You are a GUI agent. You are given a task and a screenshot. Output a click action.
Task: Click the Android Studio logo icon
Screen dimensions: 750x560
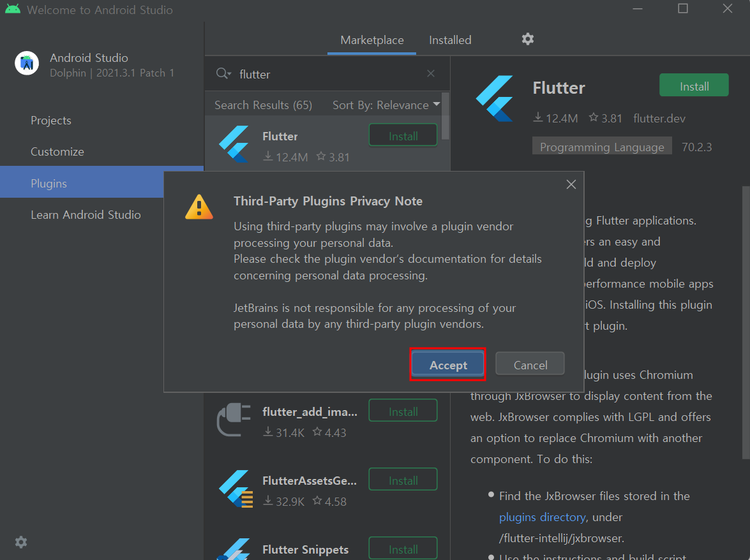click(x=27, y=63)
